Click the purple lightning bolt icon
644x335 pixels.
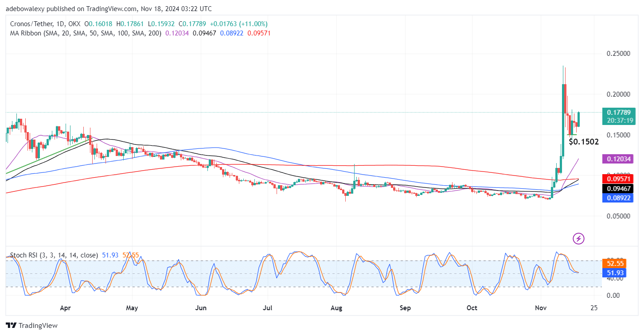point(578,239)
